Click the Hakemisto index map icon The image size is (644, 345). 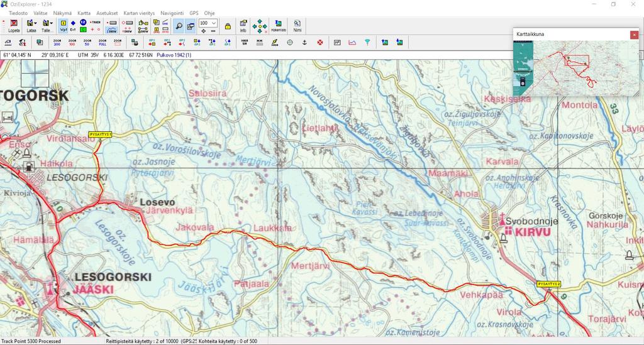[279, 26]
